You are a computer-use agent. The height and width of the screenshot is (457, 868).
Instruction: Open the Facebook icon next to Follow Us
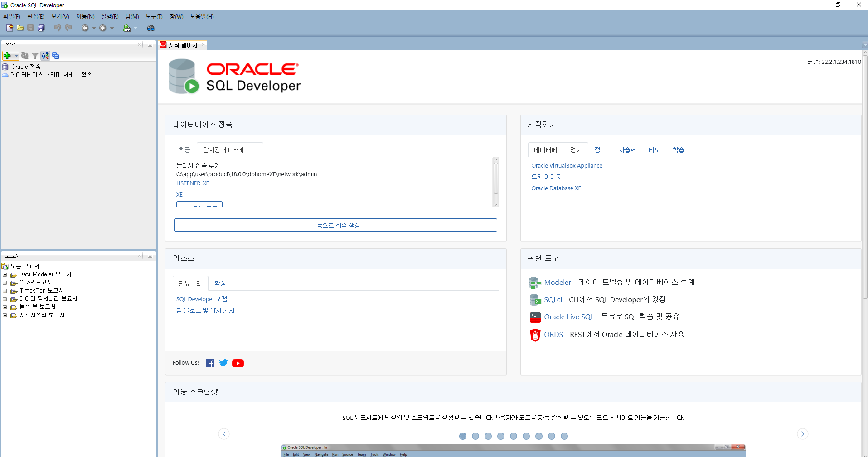pyautogui.click(x=210, y=363)
